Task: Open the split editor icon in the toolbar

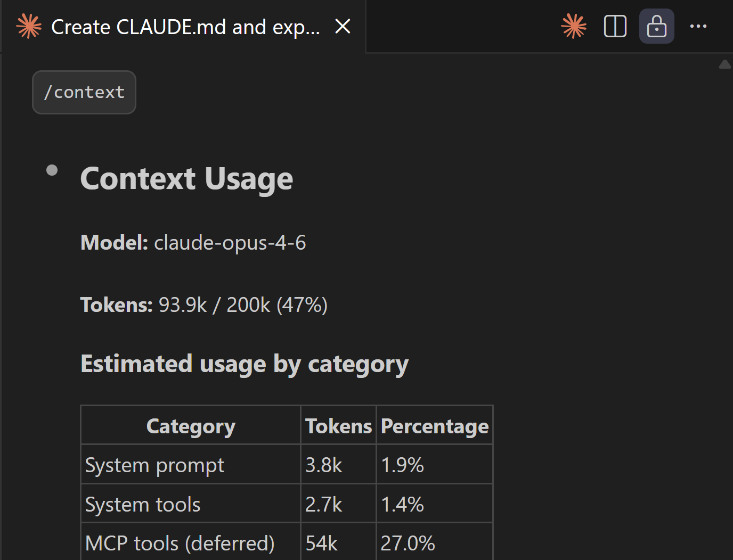Action: click(615, 26)
